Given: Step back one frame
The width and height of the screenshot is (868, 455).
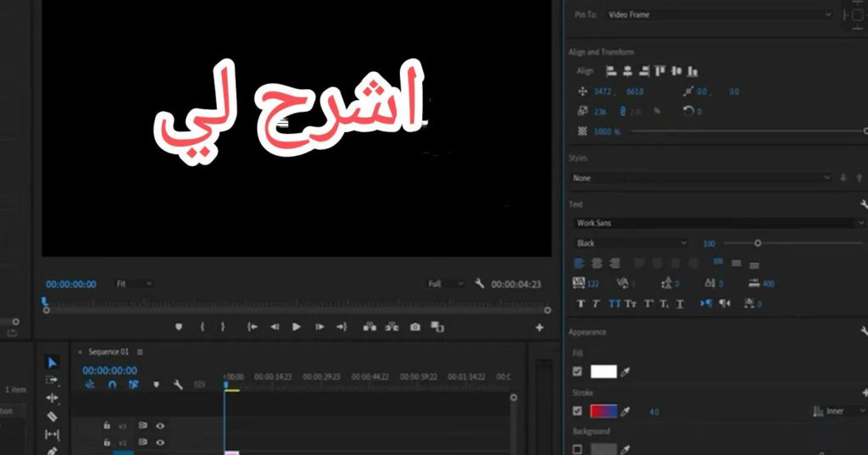Looking at the screenshot, I should [x=275, y=327].
